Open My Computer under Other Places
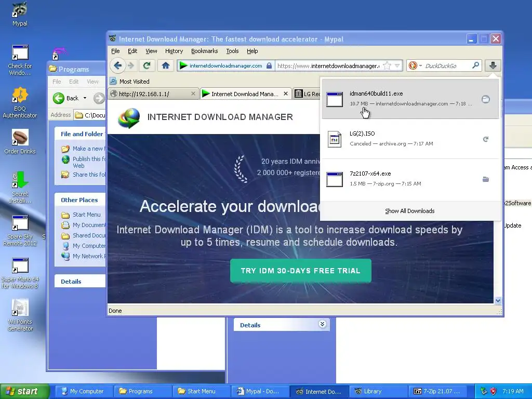Screen dimensions: 532x399 tap(84, 246)
